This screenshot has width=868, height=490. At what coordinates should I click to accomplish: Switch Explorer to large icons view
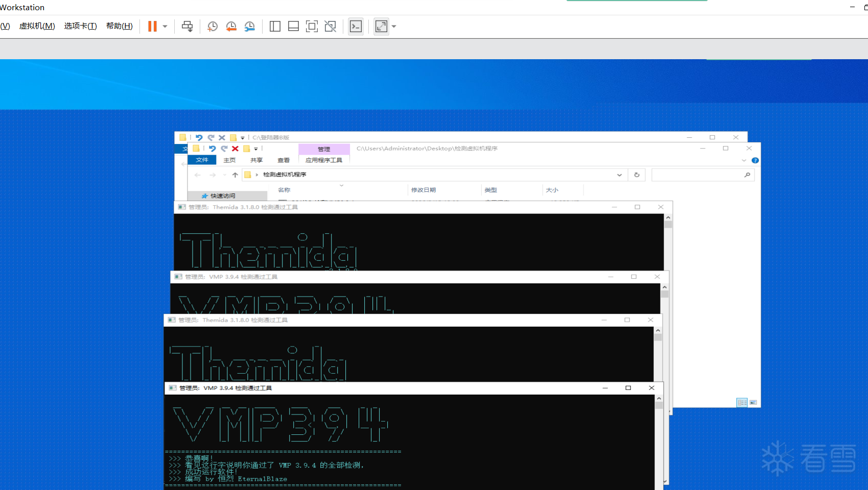tap(753, 402)
